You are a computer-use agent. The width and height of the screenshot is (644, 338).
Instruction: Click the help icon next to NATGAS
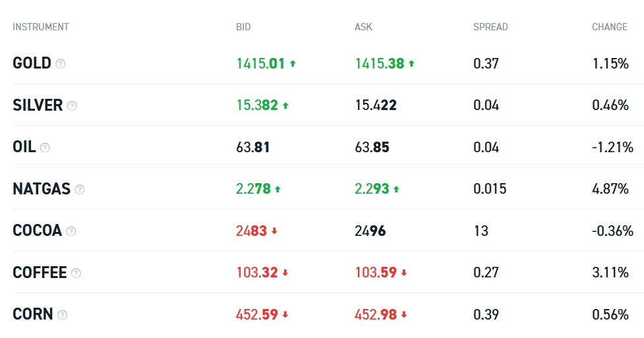pyautogui.click(x=80, y=189)
